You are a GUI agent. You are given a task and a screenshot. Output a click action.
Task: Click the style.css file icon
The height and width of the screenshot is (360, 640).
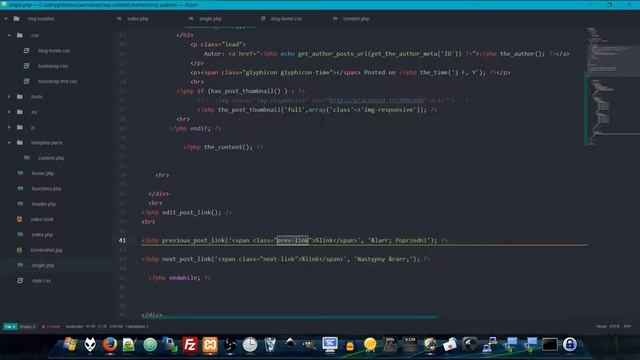click(x=20, y=281)
